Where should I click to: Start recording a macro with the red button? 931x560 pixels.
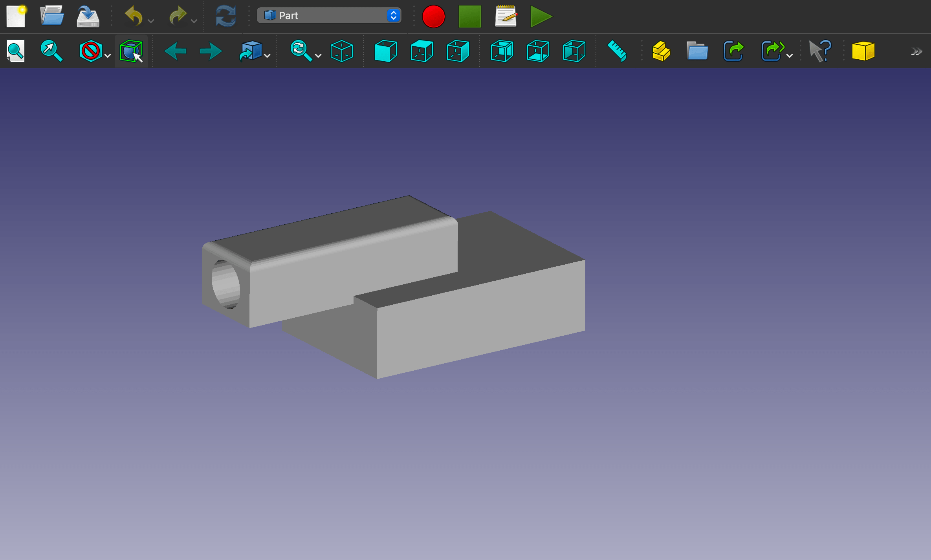pos(433,16)
